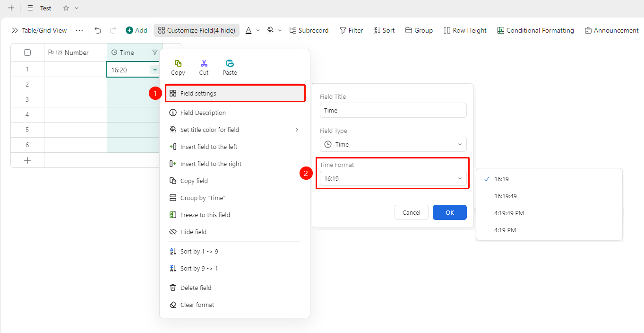Expand the Field Type dropdown showing Time

(x=393, y=144)
